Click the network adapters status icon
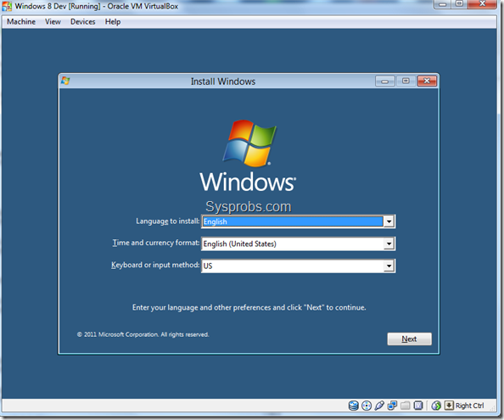 (392, 406)
